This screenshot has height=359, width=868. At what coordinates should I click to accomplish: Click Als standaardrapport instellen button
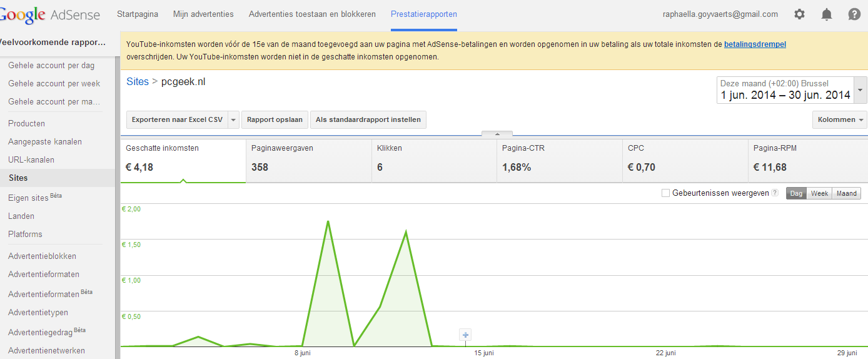tap(368, 120)
